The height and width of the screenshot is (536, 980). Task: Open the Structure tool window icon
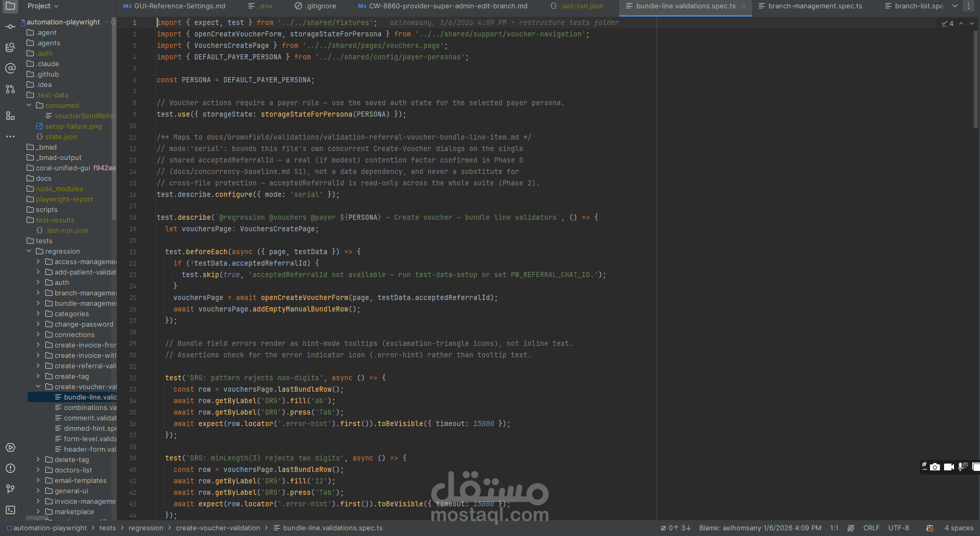tap(10, 116)
